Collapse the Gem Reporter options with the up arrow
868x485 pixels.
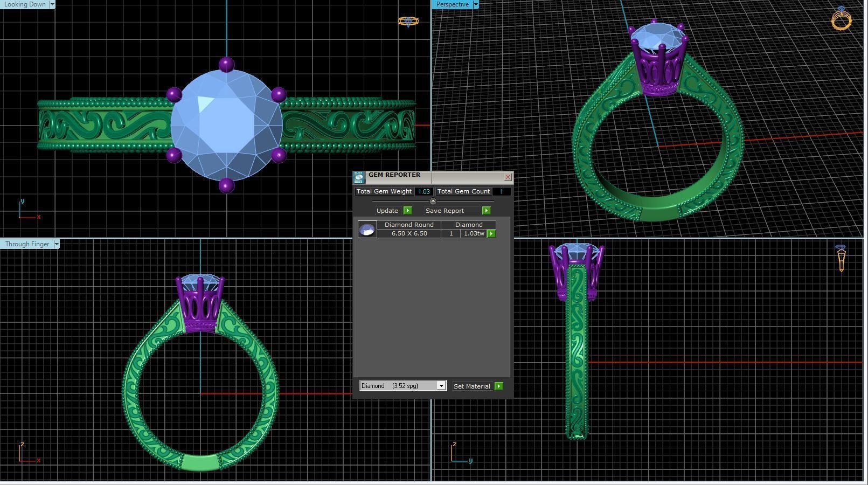click(433, 201)
